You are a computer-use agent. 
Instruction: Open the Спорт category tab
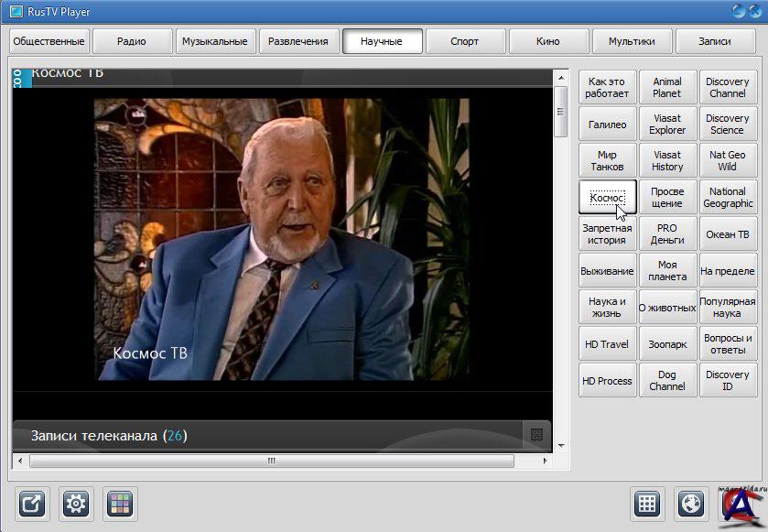pyautogui.click(x=465, y=41)
